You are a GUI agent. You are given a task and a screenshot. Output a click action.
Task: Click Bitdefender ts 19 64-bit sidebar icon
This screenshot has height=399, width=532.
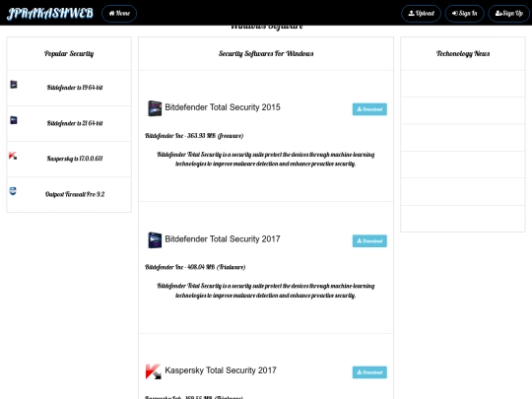tap(14, 85)
